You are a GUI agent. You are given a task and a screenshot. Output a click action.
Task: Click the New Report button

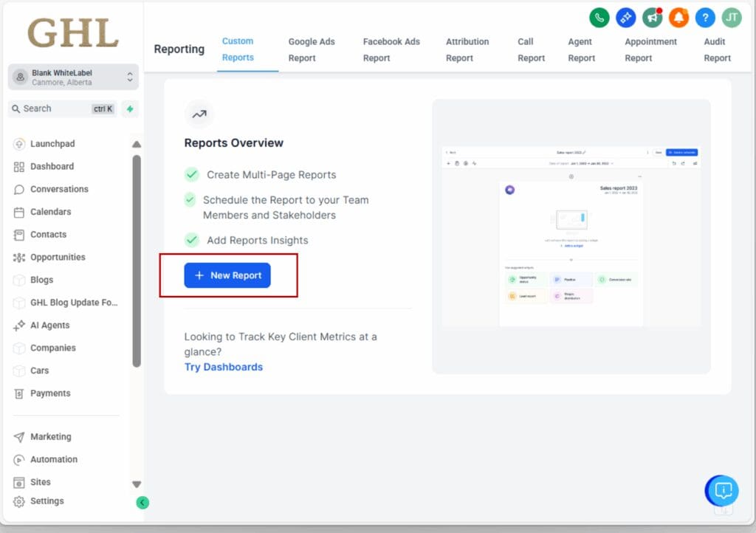[227, 275]
